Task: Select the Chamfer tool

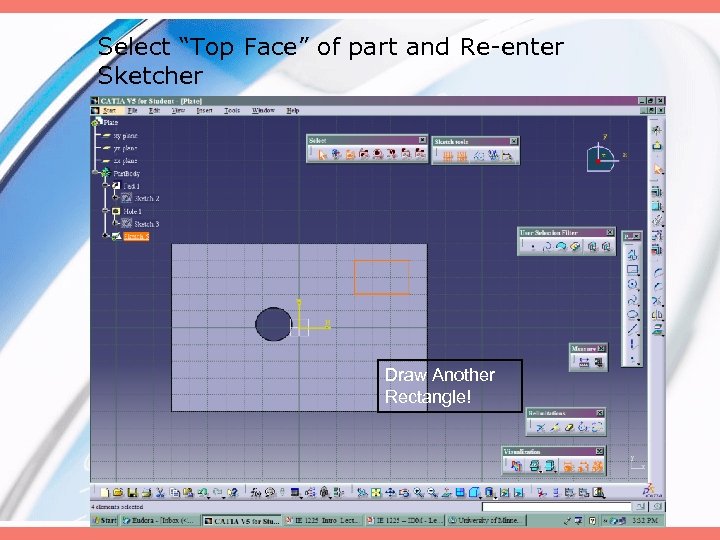Action: pyautogui.click(x=657, y=287)
